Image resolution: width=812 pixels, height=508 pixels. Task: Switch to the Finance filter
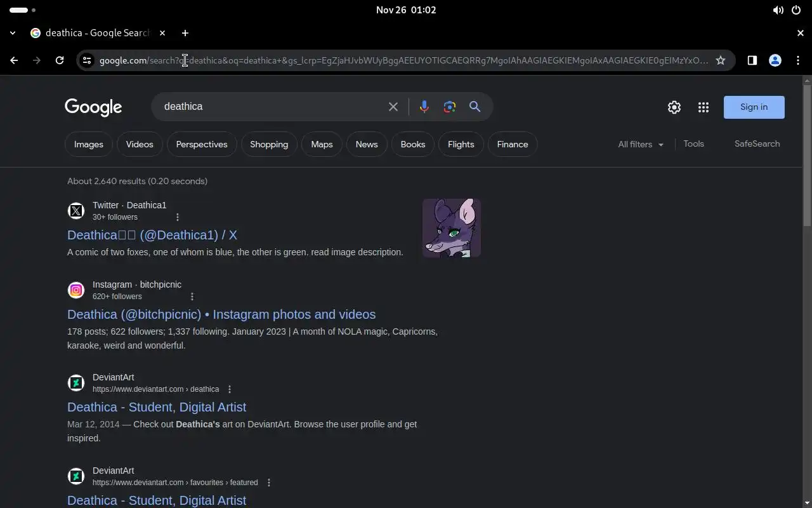click(513, 144)
